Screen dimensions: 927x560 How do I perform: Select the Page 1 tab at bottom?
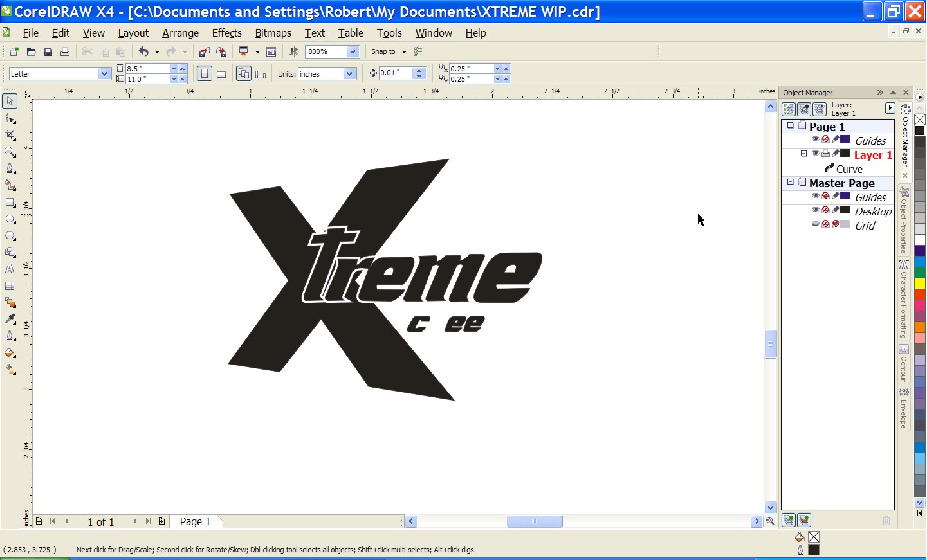(x=196, y=521)
